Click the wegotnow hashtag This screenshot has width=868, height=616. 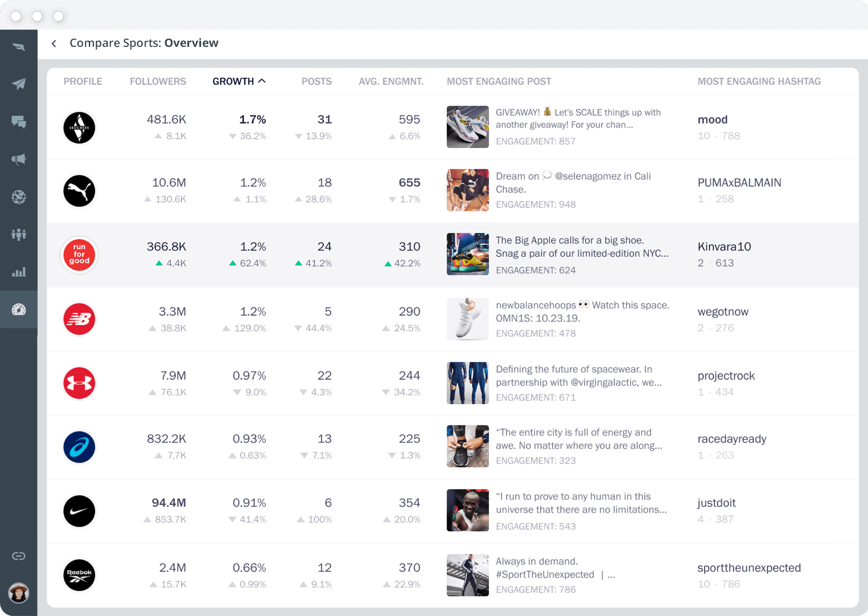point(723,312)
